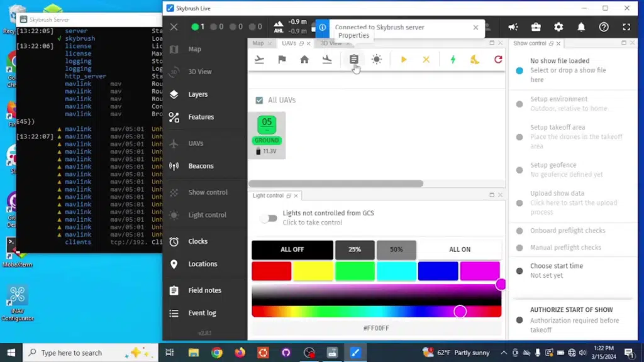Toggle the All UAVs checkbox
This screenshot has width=644, height=362.
259,100
